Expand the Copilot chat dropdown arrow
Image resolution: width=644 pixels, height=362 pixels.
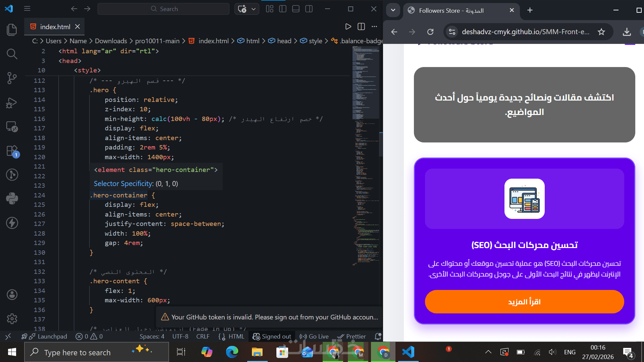click(254, 9)
